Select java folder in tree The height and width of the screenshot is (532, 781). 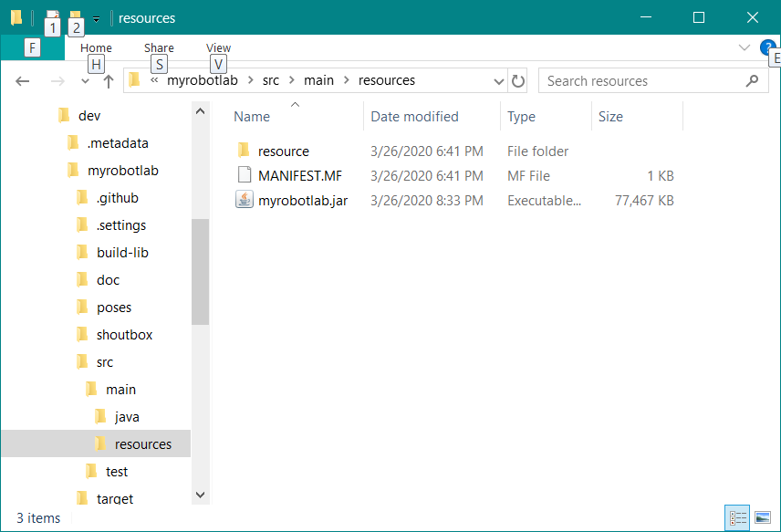coord(127,417)
